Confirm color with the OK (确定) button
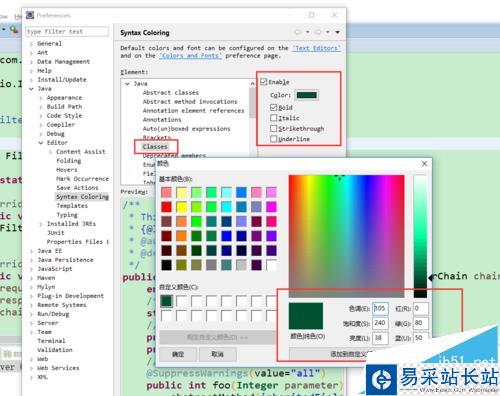The image size is (500, 396). click(x=178, y=354)
